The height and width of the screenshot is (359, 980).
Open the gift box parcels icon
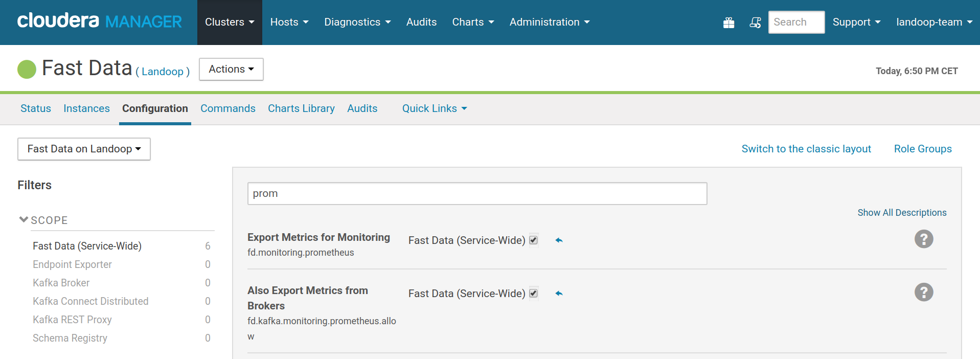728,23
